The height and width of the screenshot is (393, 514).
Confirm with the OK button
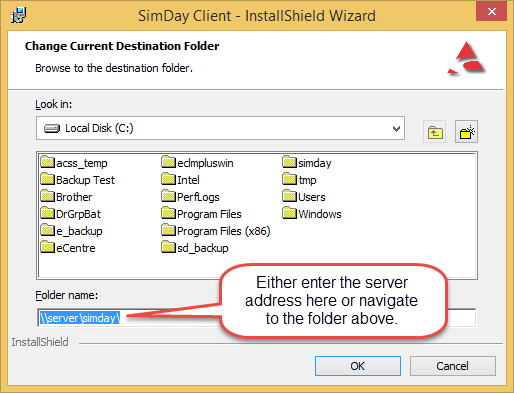point(358,366)
